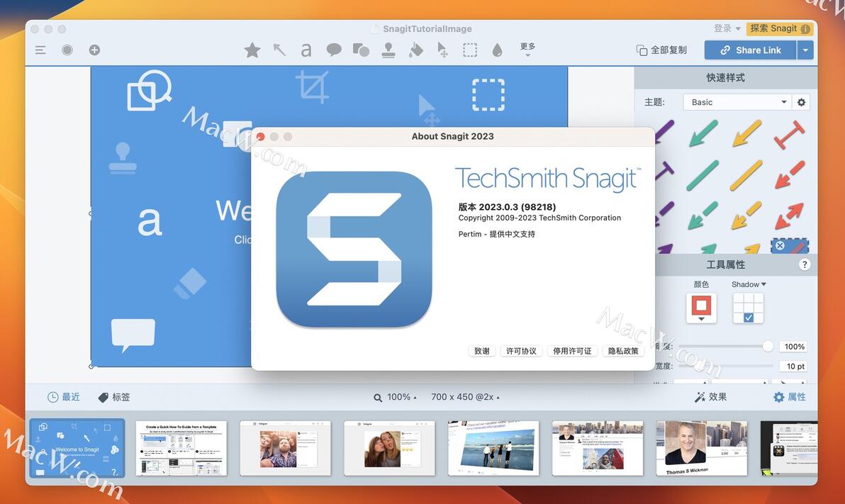845x504 pixels.
Task: Click the 停用许可证 deactivate license button
Action: (x=572, y=351)
